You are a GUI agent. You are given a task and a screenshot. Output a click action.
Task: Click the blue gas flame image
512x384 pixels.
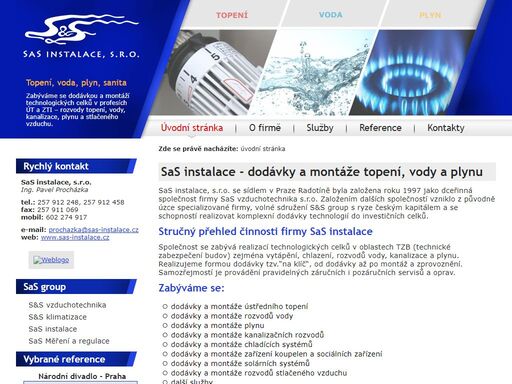(412, 73)
